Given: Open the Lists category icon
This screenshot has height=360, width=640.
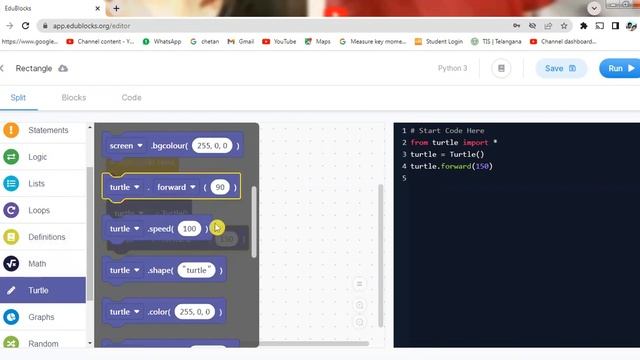Looking at the screenshot, I should (11, 184).
